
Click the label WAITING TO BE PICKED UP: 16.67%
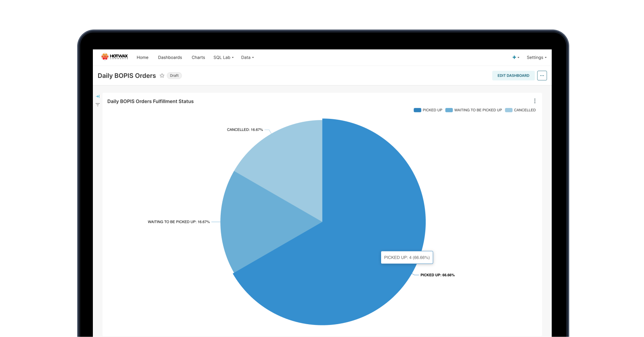[179, 222]
